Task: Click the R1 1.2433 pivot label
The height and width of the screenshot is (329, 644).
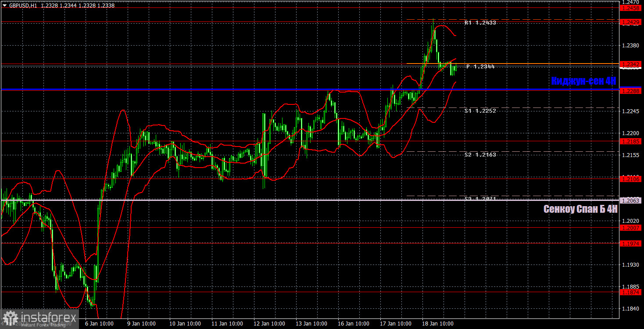Action: [480, 23]
